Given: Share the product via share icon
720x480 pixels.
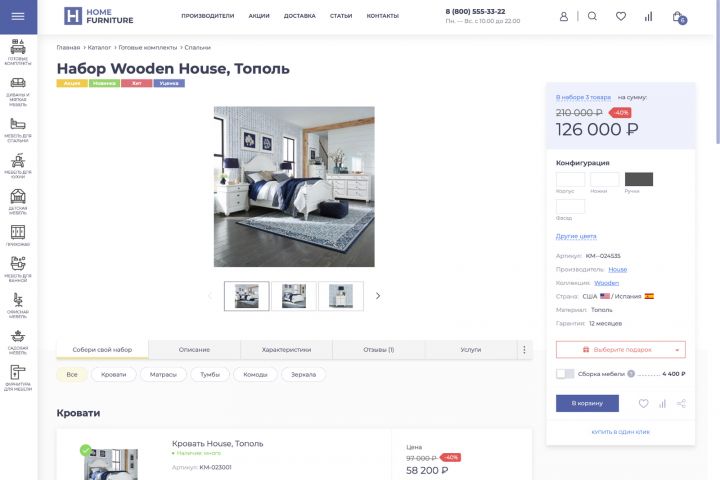Looking at the screenshot, I should coord(681,403).
